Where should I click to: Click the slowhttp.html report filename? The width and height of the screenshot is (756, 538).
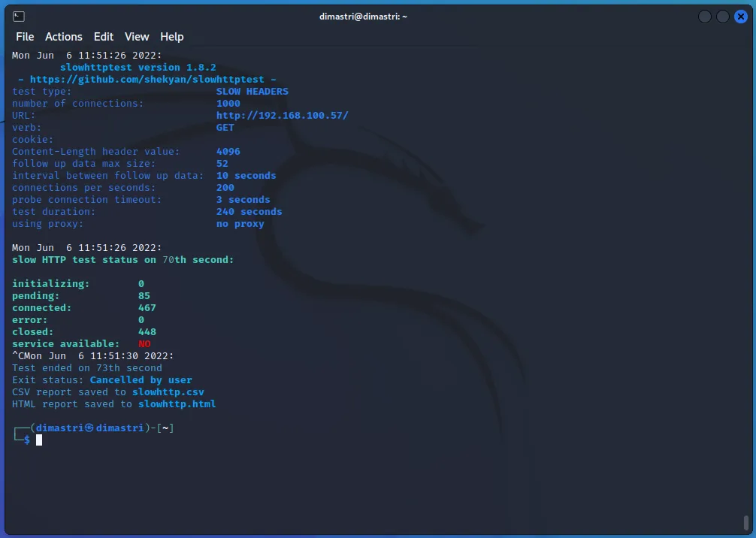177,404
